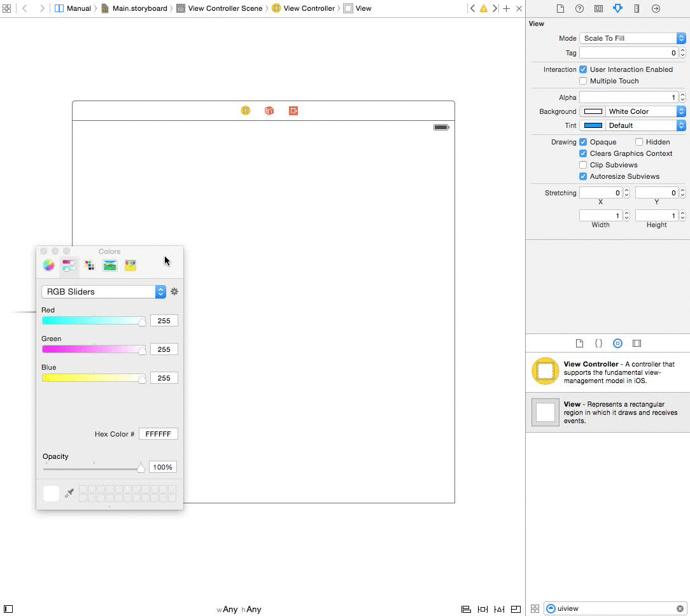This screenshot has height=616, width=690.
Task: Pick a color with the eyedropper
Action: [x=69, y=493]
